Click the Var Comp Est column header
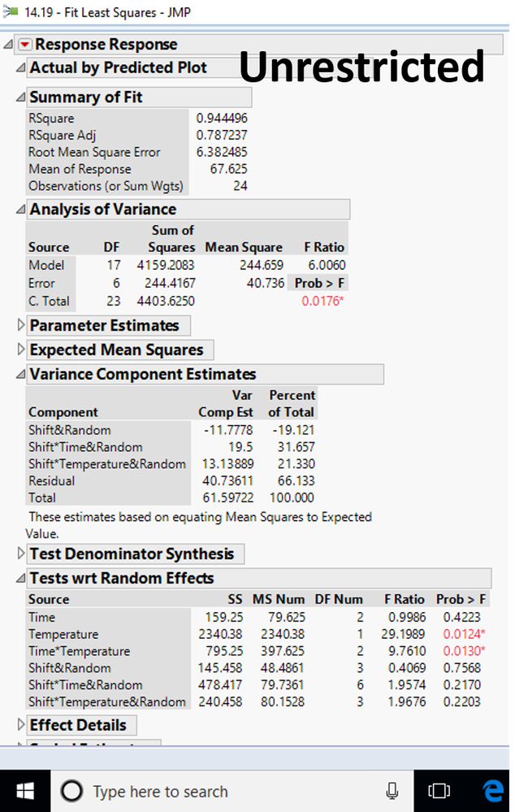This screenshot has width=515, height=812. coord(226,404)
